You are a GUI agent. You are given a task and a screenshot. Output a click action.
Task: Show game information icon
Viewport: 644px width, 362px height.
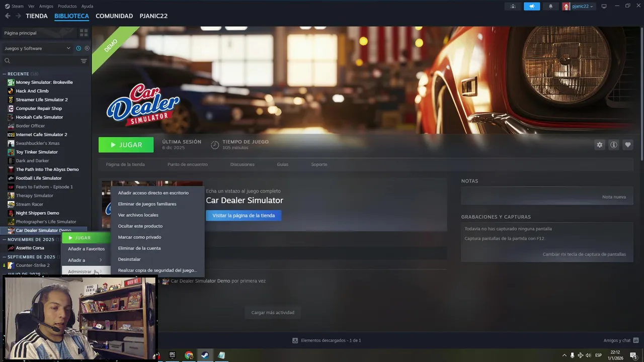(x=613, y=145)
